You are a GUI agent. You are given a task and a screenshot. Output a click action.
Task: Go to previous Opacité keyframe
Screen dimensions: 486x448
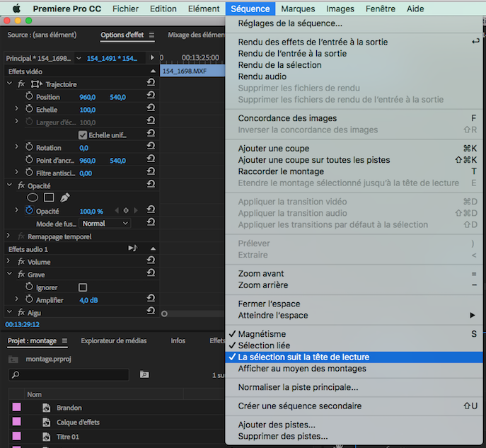(117, 211)
